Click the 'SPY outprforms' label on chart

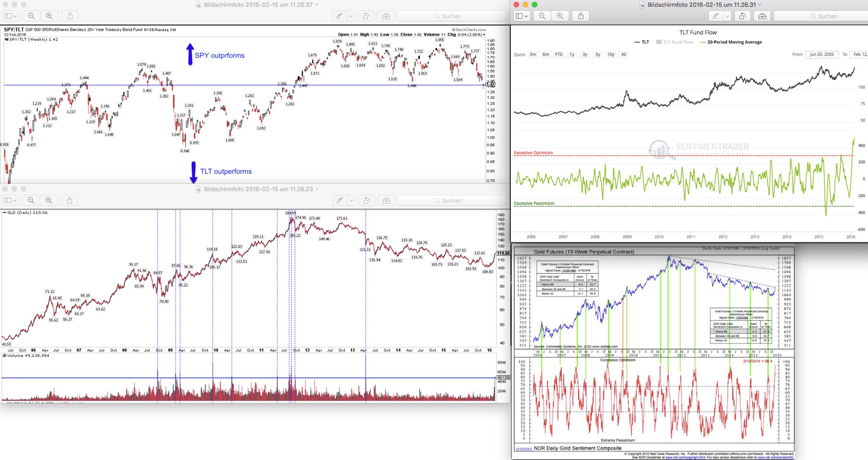point(219,55)
